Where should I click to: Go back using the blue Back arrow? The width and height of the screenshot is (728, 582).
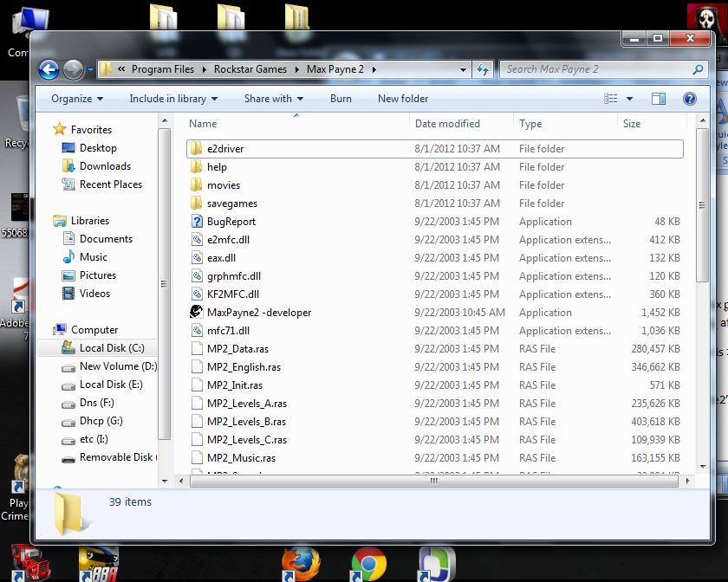[x=49, y=70]
